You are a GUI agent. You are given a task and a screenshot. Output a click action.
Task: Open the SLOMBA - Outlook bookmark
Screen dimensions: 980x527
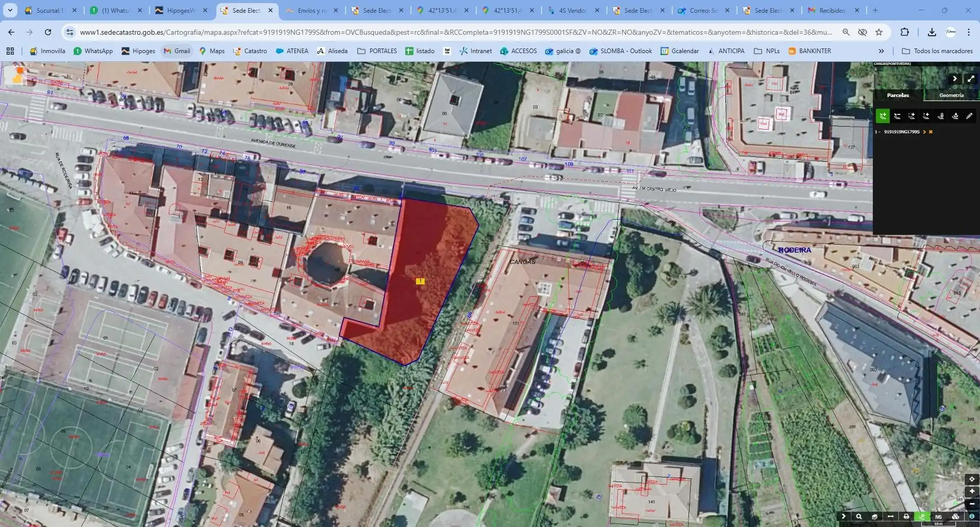coord(621,51)
